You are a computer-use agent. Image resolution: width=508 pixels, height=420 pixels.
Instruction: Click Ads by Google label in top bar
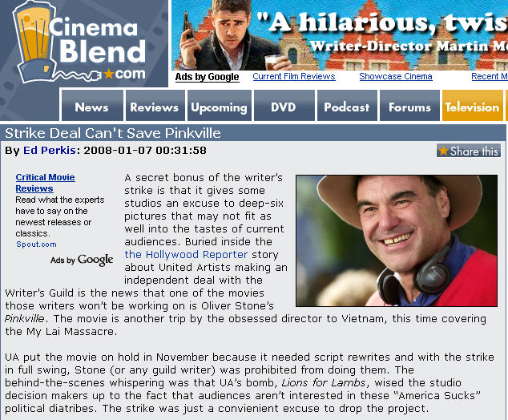(x=207, y=77)
